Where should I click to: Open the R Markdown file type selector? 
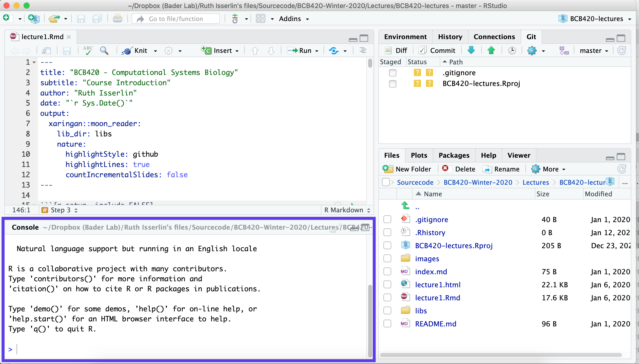pyautogui.click(x=347, y=210)
